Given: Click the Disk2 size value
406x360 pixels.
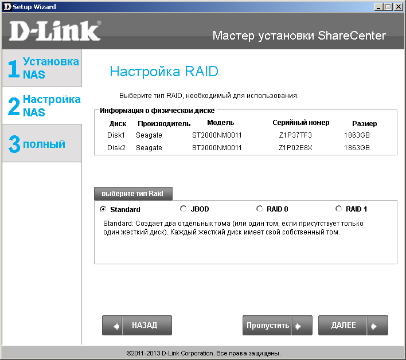Looking at the screenshot, I should [357, 148].
